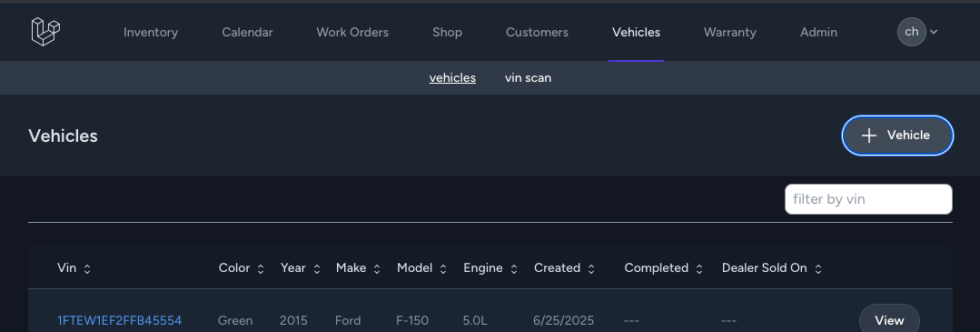
Task: Sort by Dealer Sold On arrows icon
Action: pos(818,268)
